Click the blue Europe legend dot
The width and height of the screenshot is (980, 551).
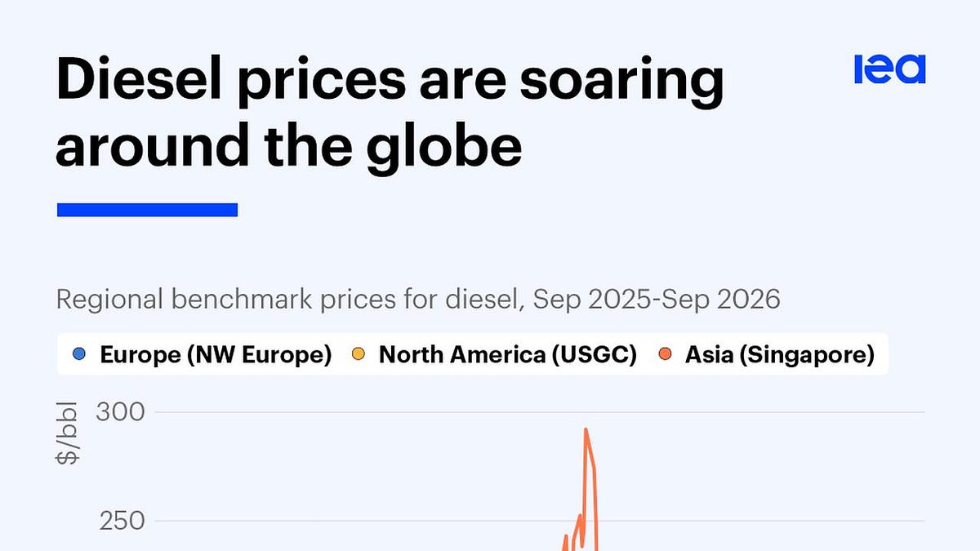click(78, 355)
